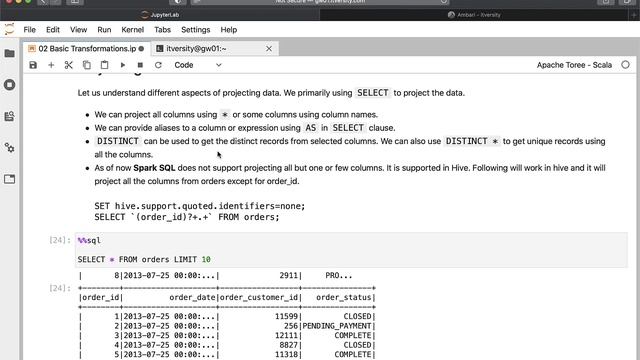Viewport: 640px width, 360px height.
Task: Open the File menu
Action: [x=29, y=30]
